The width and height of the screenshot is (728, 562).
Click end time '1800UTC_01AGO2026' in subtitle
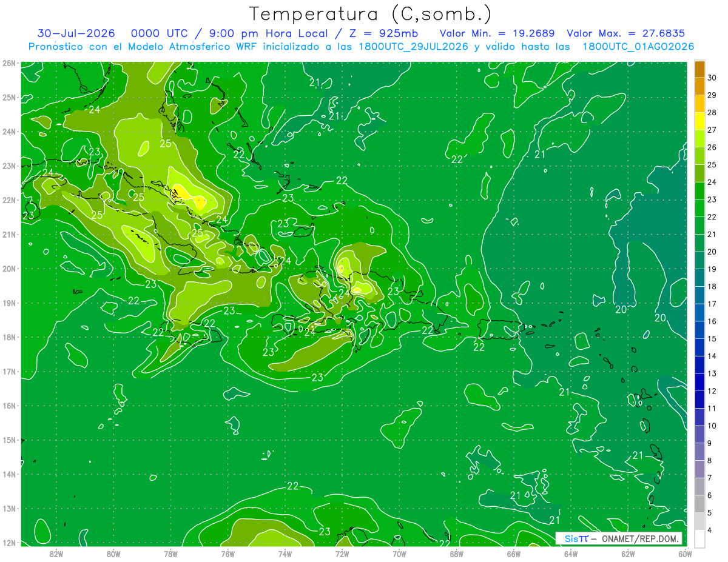pos(638,47)
